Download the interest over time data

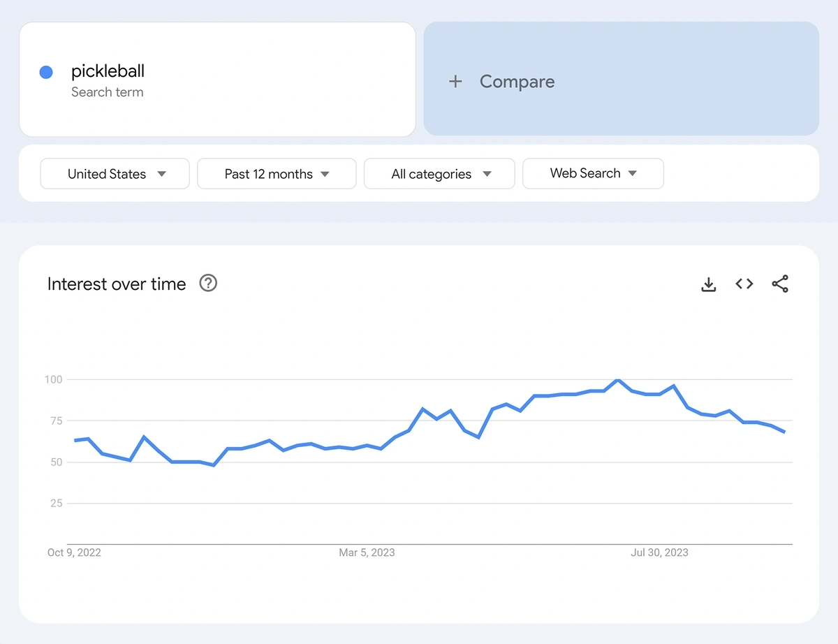tap(708, 284)
